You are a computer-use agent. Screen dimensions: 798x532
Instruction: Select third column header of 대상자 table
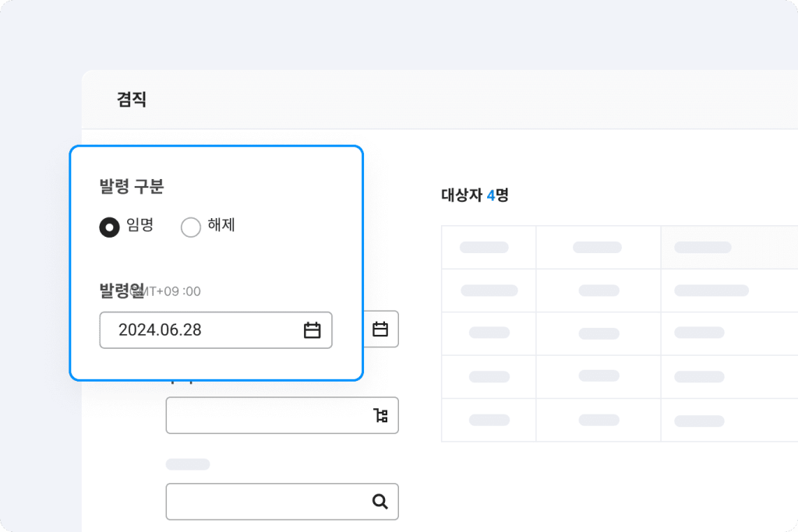point(703,248)
